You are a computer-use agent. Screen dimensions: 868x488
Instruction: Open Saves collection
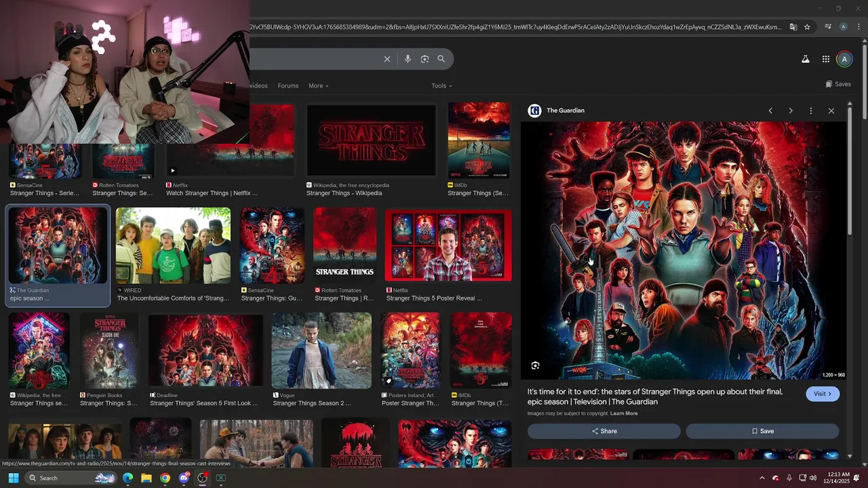[x=838, y=84]
